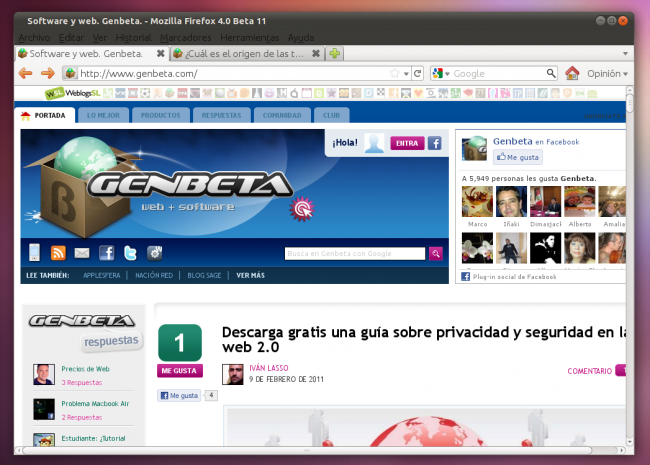Open the APPLESFERA link
Image resolution: width=650 pixels, height=465 pixels.
[102, 275]
